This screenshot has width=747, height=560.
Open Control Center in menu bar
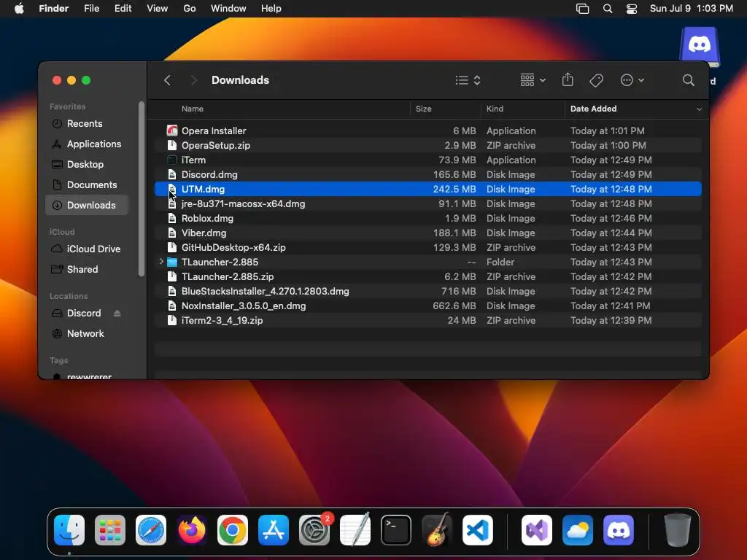point(632,9)
